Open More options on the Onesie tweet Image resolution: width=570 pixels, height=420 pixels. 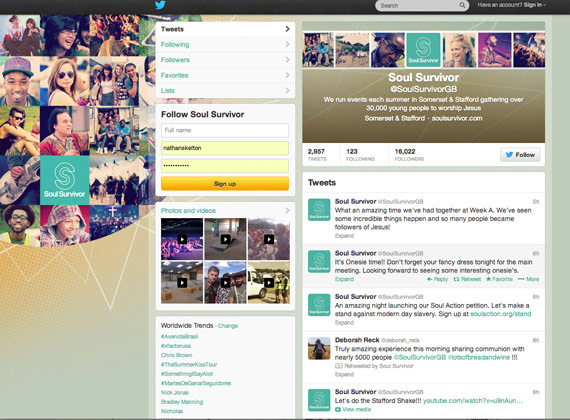point(528,279)
